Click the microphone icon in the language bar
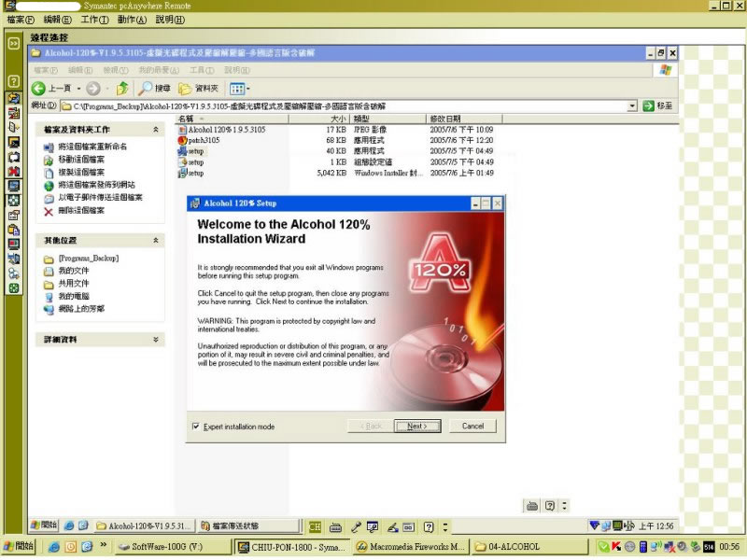This screenshot has width=747, height=560. 356,526
